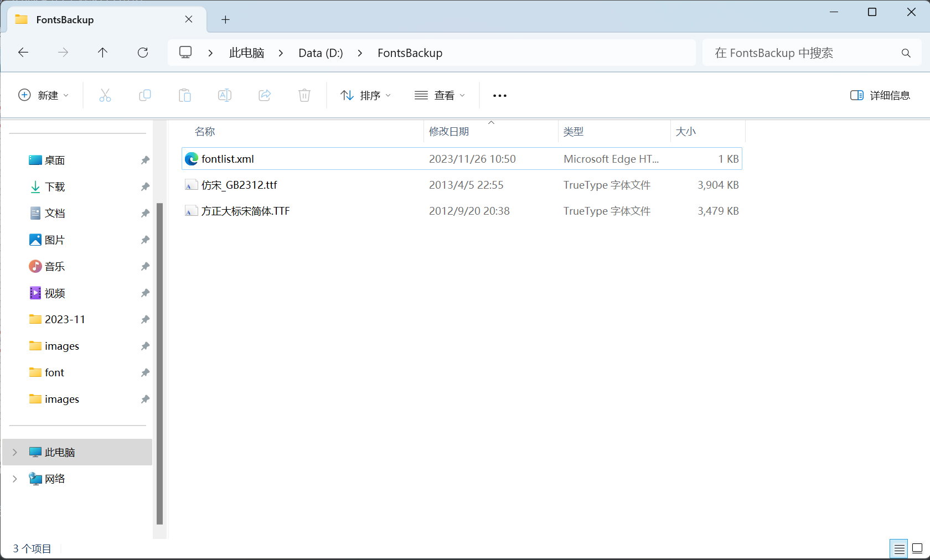Navigate to Data (D:) in breadcrumb
The image size is (930, 560).
pyautogui.click(x=321, y=53)
